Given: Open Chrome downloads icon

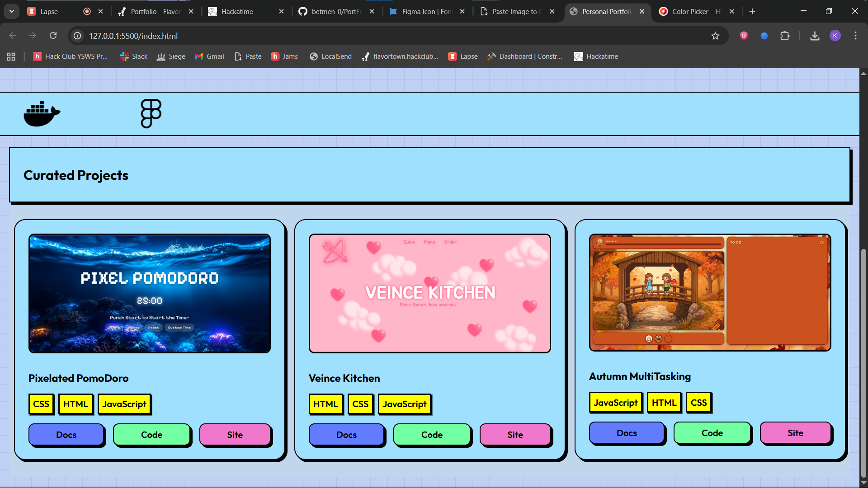Looking at the screenshot, I should pyautogui.click(x=815, y=36).
